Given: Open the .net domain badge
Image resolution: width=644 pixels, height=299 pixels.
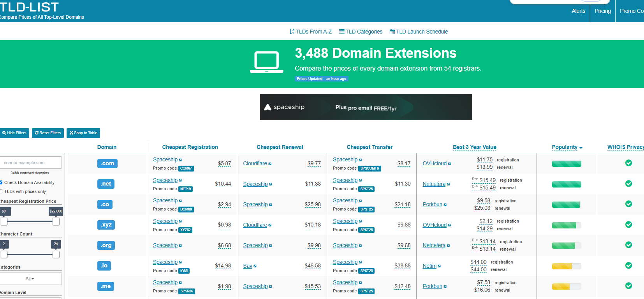Looking at the screenshot, I should [106, 184].
